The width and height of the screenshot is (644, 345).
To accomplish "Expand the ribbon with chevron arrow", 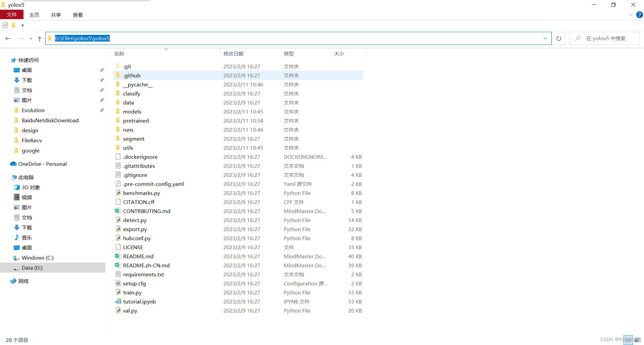I will (631, 15).
